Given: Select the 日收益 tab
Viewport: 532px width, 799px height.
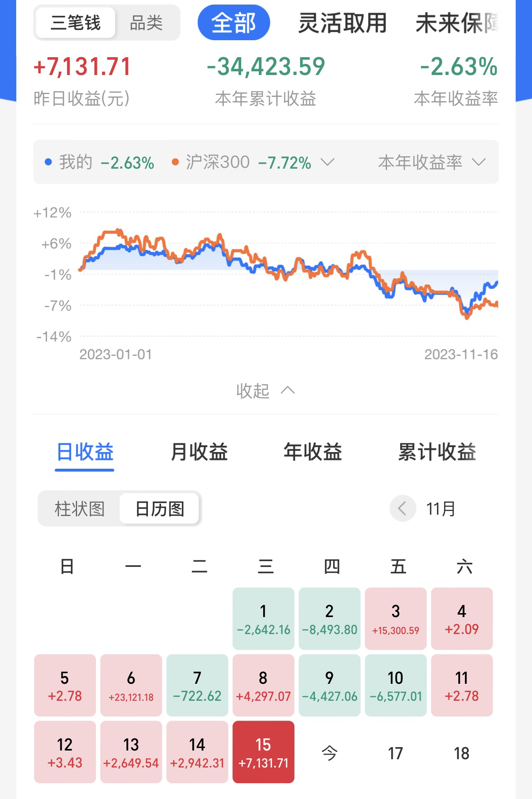Looking at the screenshot, I should point(85,452).
